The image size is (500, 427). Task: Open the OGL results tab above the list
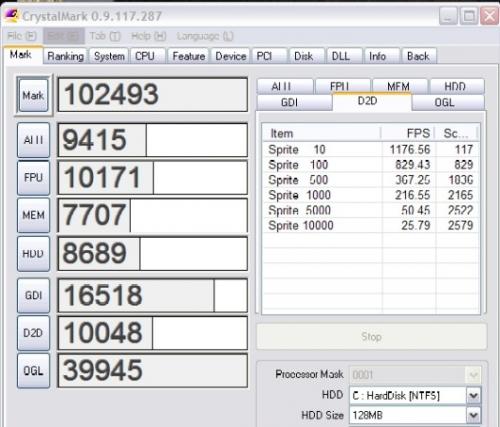(x=448, y=102)
